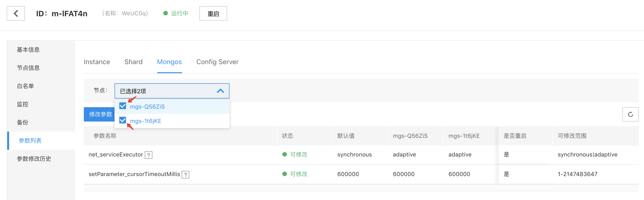The width and height of the screenshot is (644, 200).
Task: Click the setParameter_cursorTimeoutMillis parameter name
Action: tap(134, 174)
